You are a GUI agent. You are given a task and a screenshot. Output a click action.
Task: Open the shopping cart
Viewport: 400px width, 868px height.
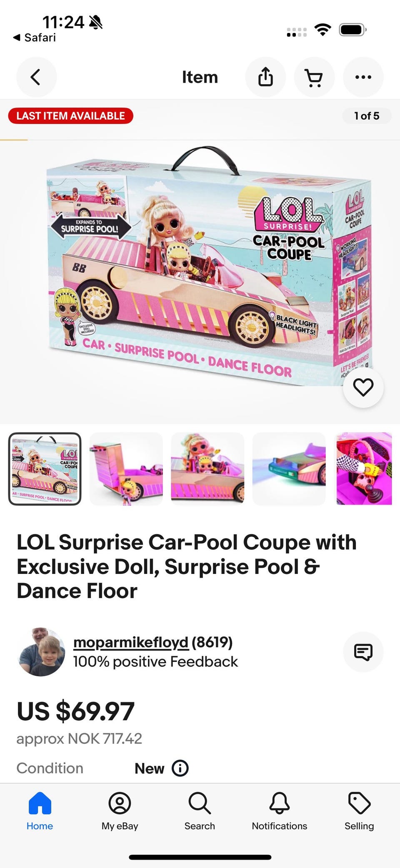click(x=314, y=77)
